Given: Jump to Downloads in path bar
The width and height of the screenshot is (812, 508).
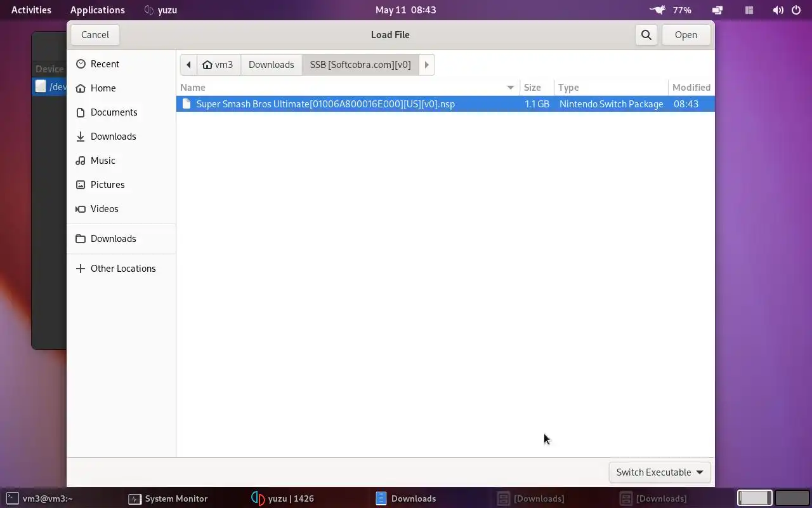Looking at the screenshot, I should click(x=271, y=65).
